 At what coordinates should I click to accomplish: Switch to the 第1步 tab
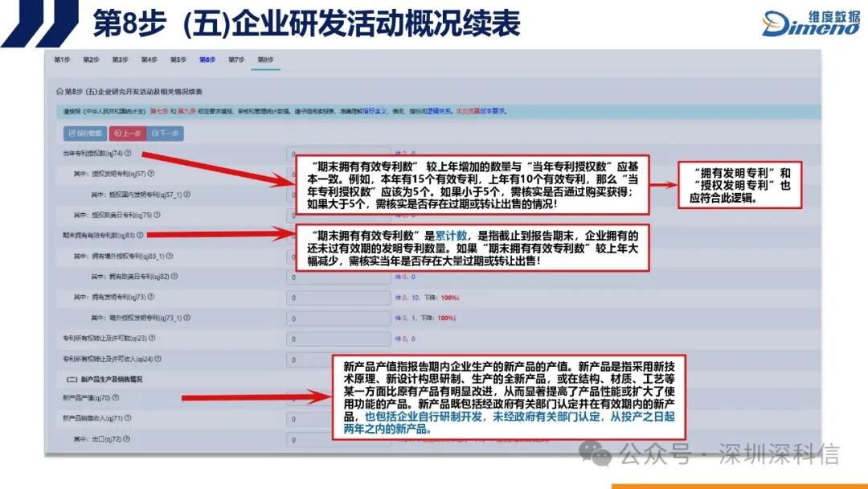click(62, 60)
